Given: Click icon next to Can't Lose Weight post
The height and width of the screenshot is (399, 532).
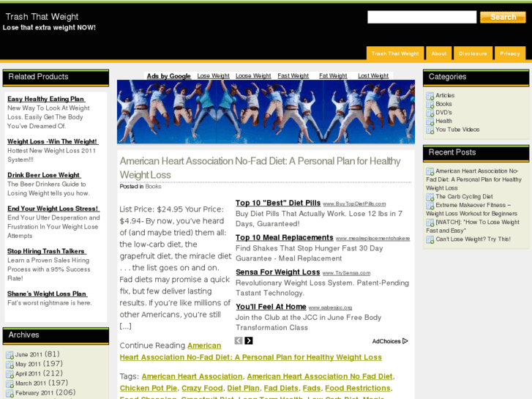Looking at the screenshot, I should pyautogui.click(x=430, y=239).
